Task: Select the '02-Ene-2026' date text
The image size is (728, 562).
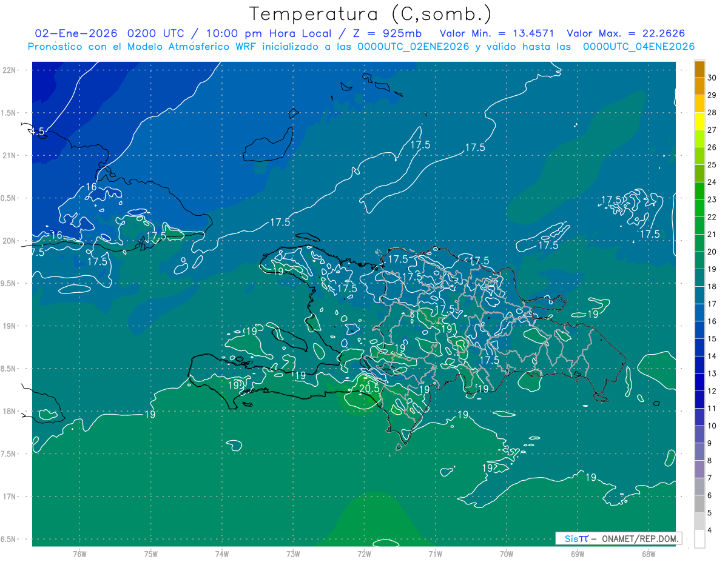Action: (x=76, y=33)
